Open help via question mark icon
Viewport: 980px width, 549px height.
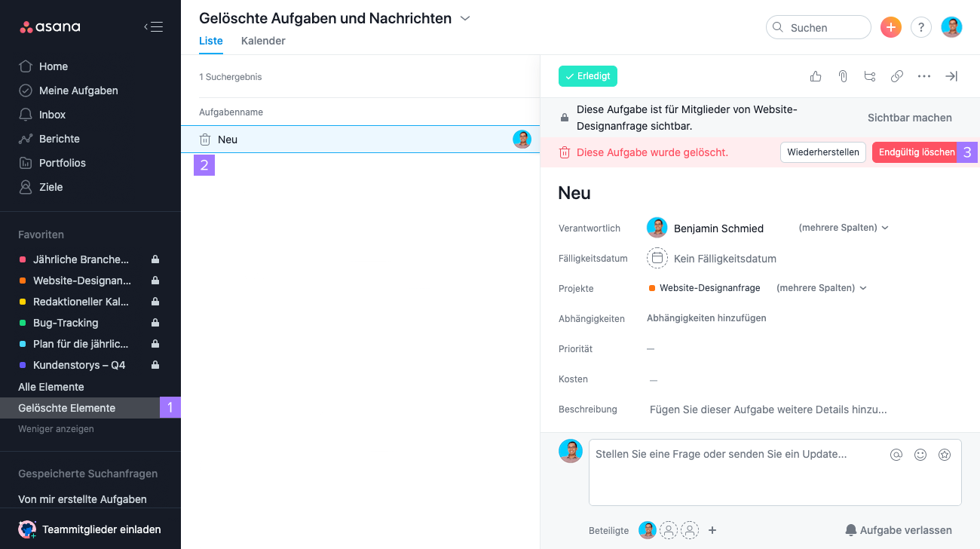[921, 27]
